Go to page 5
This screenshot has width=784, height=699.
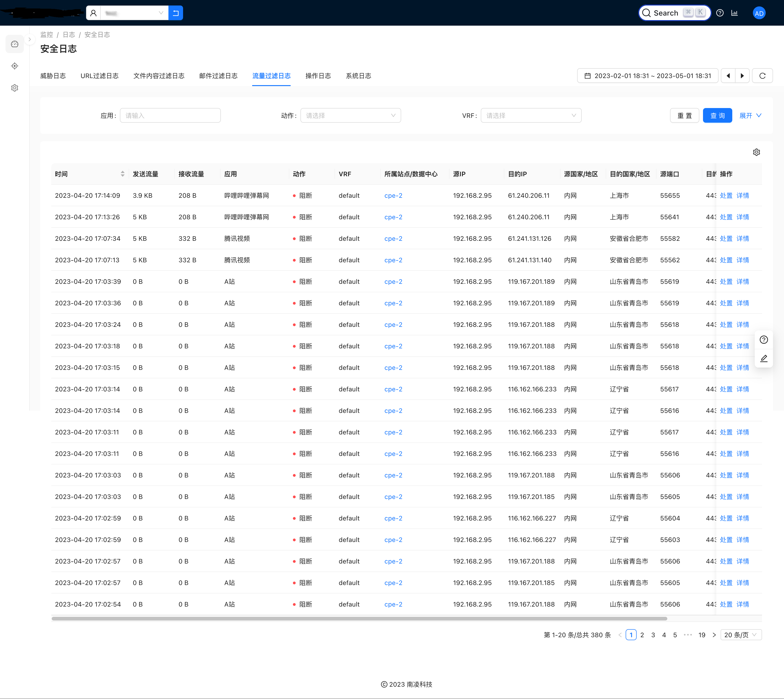pyautogui.click(x=675, y=635)
